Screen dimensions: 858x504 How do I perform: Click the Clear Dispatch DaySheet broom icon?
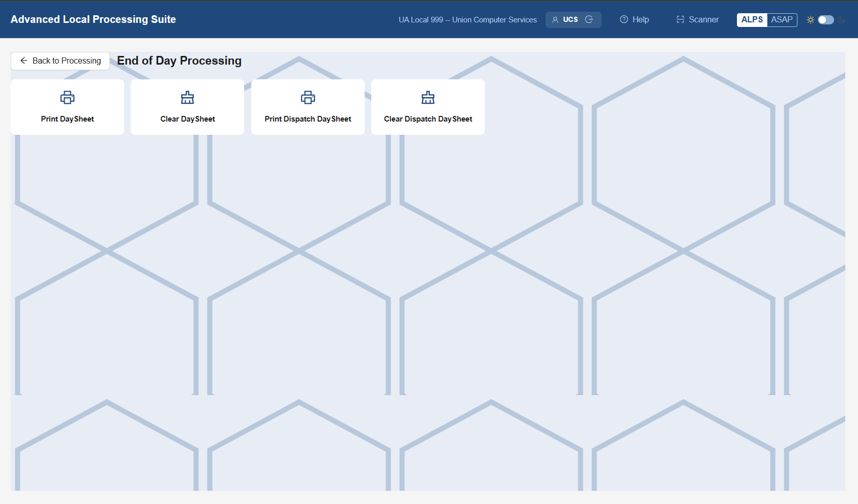[428, 97]
